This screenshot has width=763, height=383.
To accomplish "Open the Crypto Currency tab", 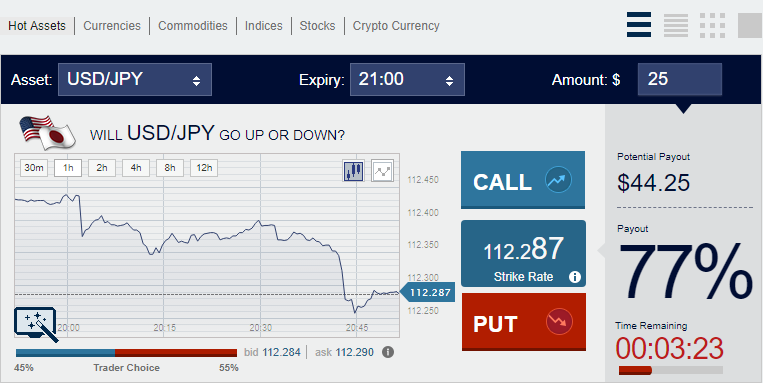I will pos(396,26).
